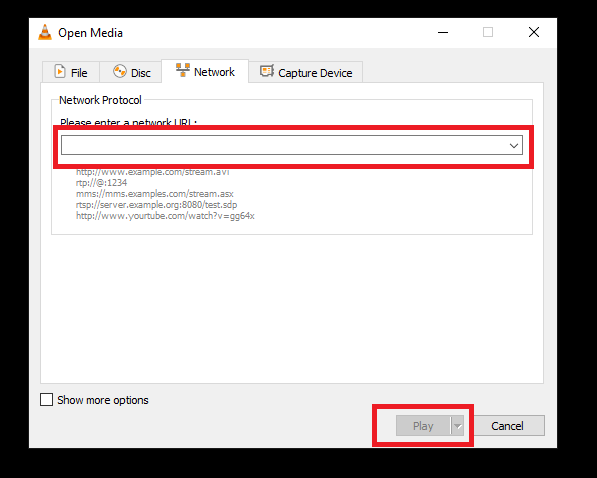Cancel the Open Media dialog

(507, 426)
